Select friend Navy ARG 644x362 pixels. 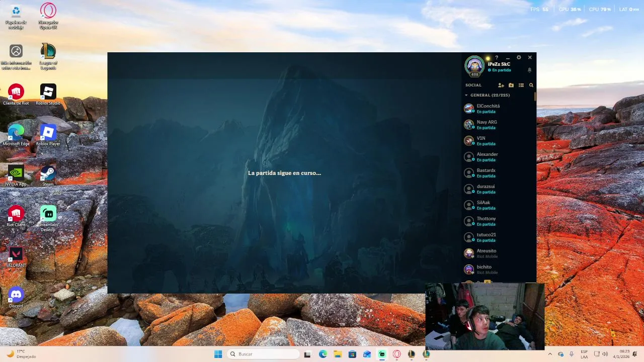(498, 125)
